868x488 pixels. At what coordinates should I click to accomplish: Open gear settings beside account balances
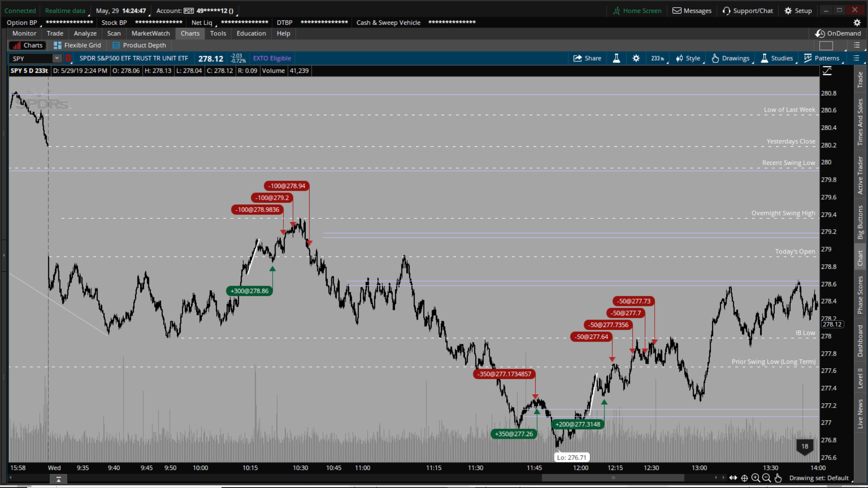pyautogui.click(x=857, y=23)
